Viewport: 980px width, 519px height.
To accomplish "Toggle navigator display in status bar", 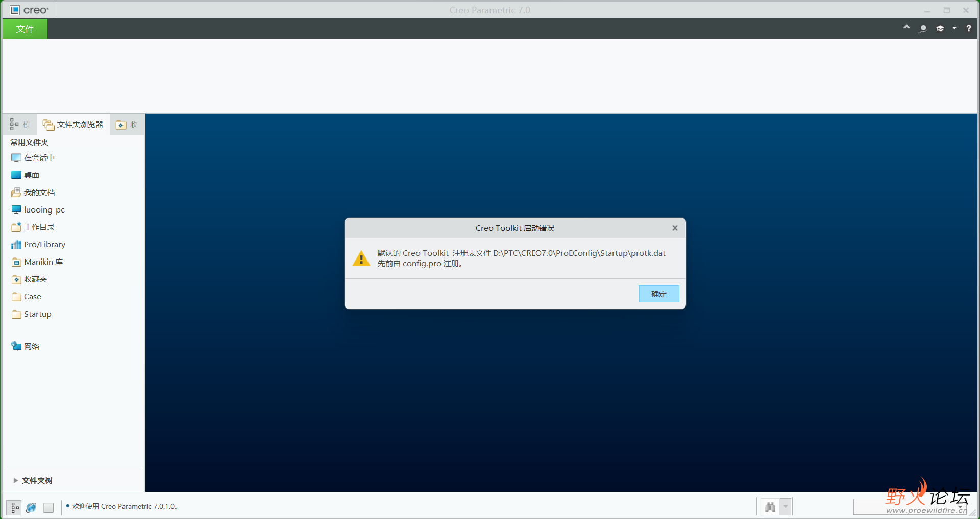I will (14, 507).
